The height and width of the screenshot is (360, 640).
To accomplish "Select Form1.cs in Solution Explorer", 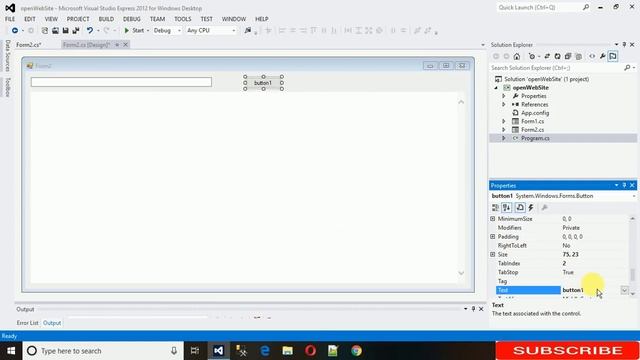I will click(x=532, y=121).
